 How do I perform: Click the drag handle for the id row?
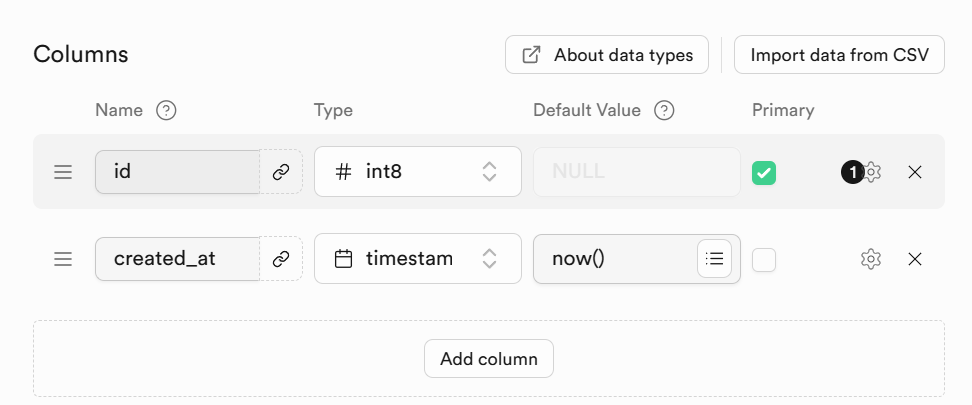point(63,172)
